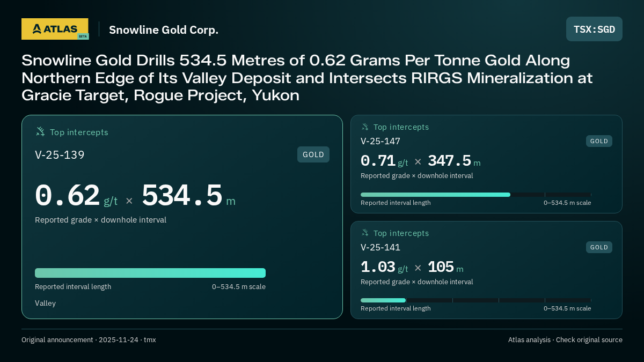This screenshot has height=362, width=644.
Task: Click the Valley deposit label
Action: pyautogui.click(x=45, y=304)
